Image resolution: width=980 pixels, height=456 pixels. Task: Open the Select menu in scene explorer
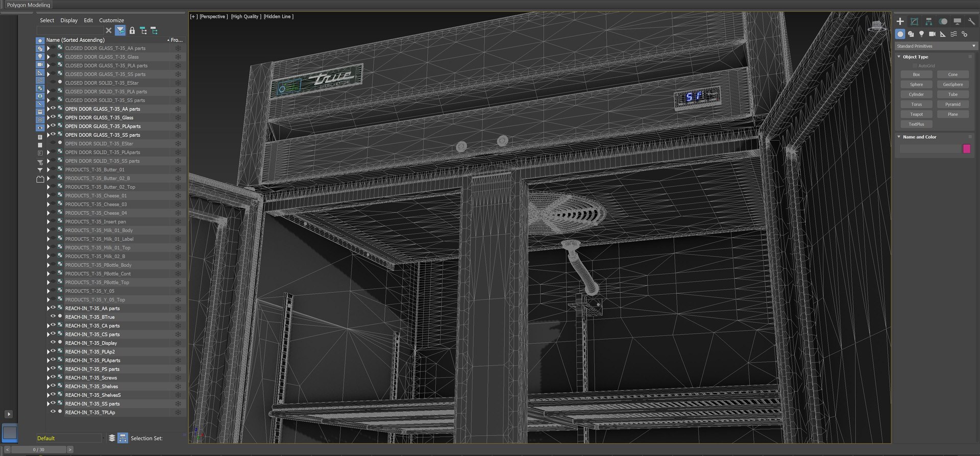tap(47, 20)
